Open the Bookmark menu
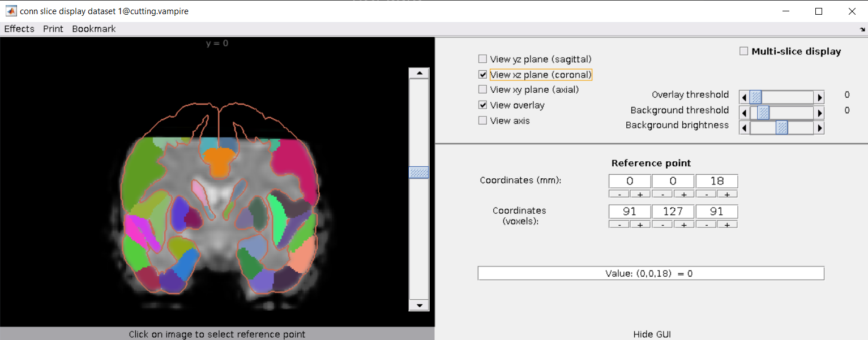This screenshot has height=340, width=868. [94, 29]
